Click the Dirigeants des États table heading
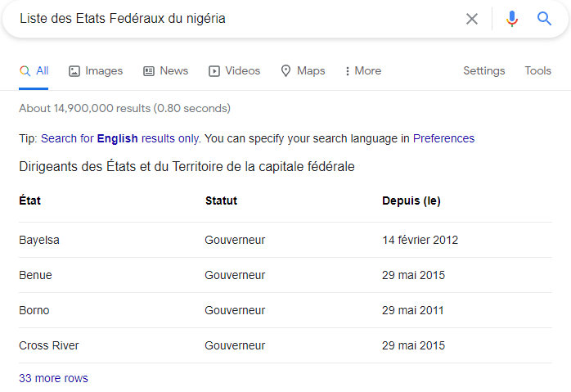The width and height of the screenshot is (571, 392). tap(187, 166)
